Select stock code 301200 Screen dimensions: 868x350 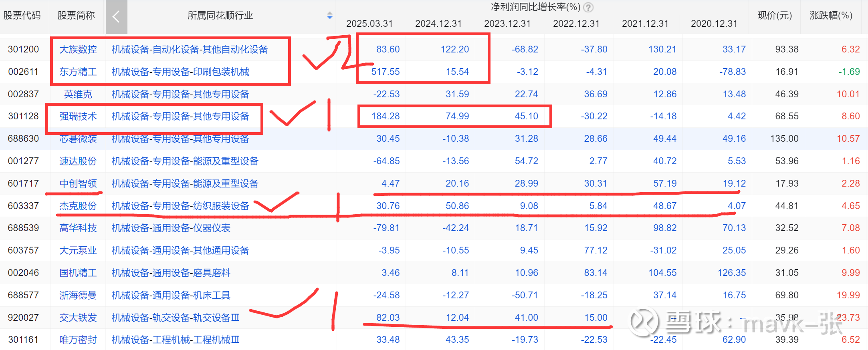[24, 49]
